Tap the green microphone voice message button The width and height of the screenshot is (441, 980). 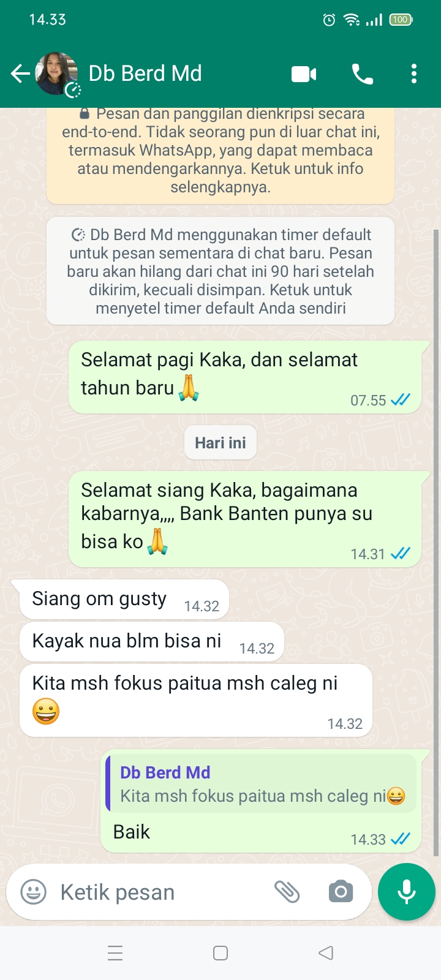click(x=407, y=892)
